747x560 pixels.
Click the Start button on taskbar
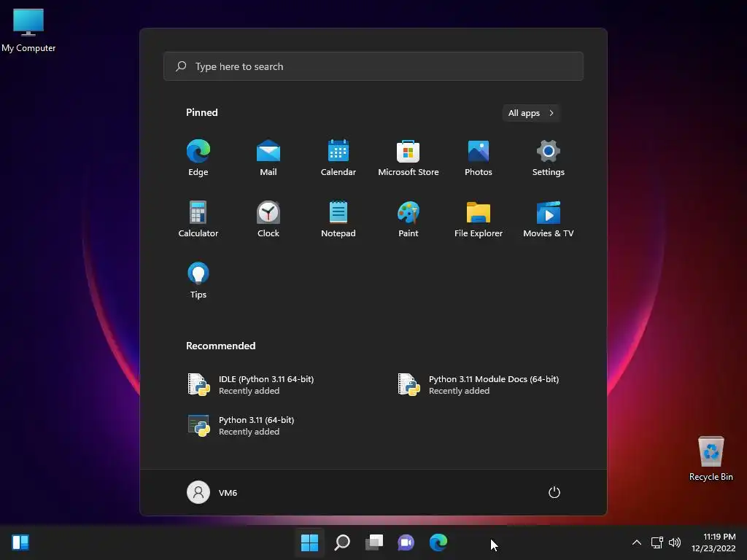coord(309,542)
